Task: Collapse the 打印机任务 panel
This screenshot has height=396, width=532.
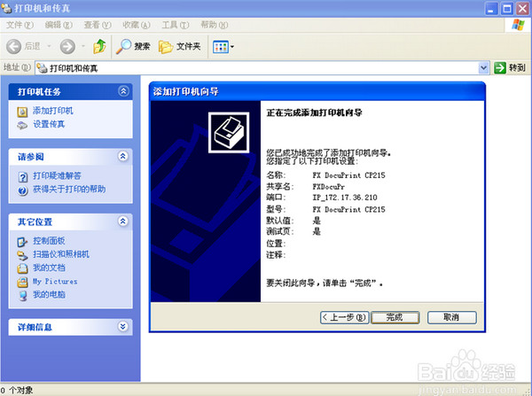Action: pos(123,91)
